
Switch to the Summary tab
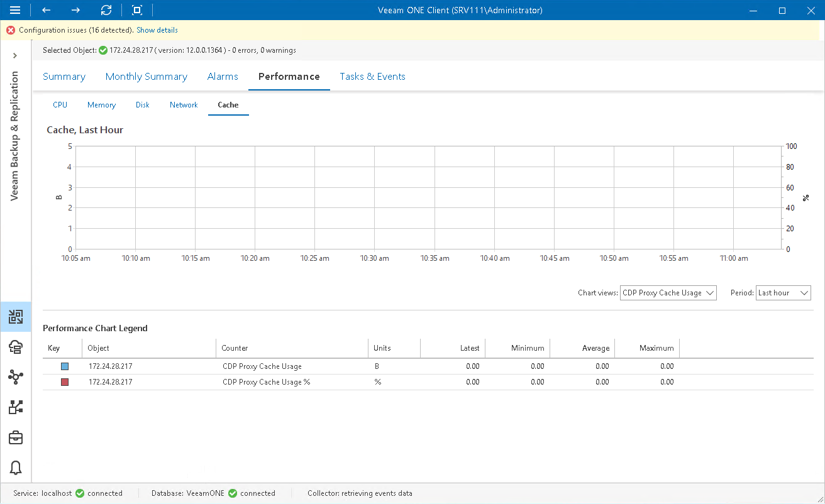click(64, 77)
